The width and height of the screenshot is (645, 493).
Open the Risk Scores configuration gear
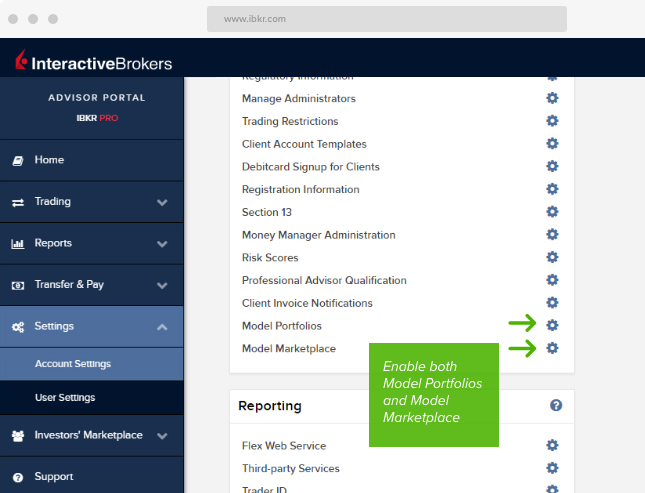pyautogui.click(x=552, y=257)
